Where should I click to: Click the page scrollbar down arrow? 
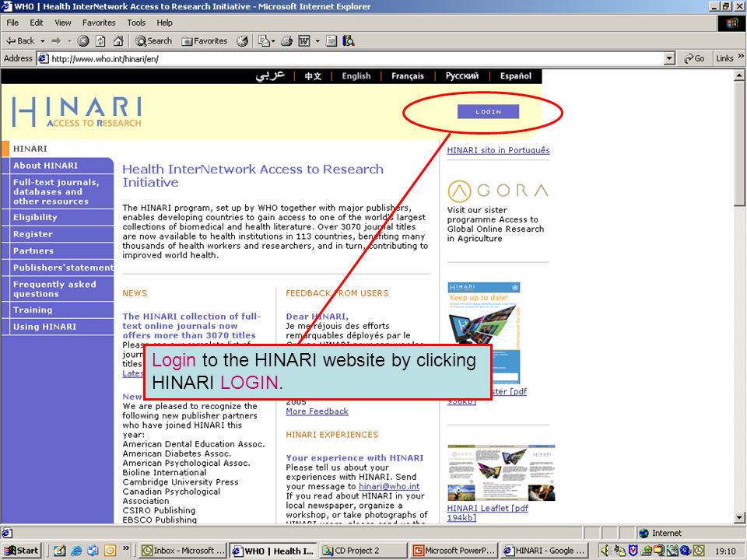[739, 518]
